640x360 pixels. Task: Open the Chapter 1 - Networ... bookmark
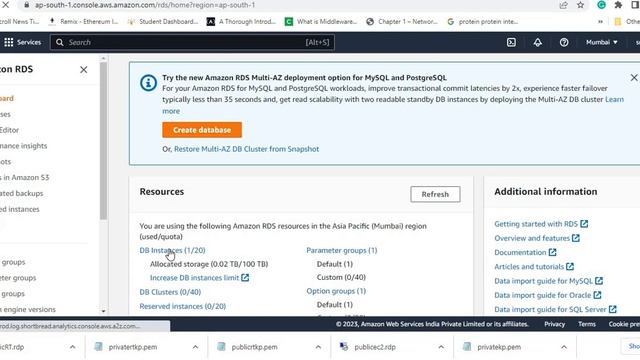coord(402,22)
